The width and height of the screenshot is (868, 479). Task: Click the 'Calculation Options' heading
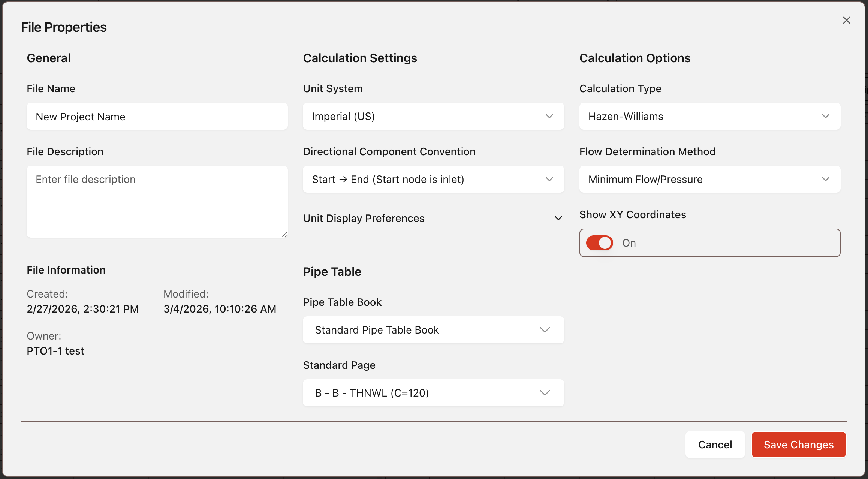(x=635, y=58)
